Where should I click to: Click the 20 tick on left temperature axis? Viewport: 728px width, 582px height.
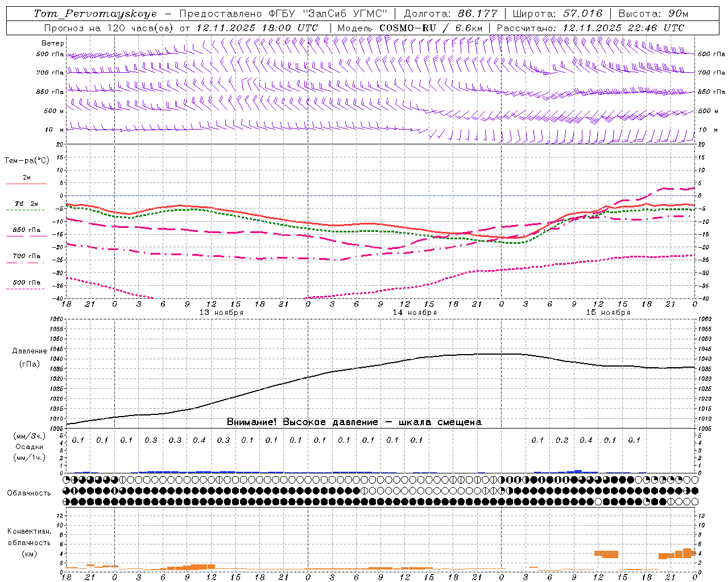tap(61, 145)
